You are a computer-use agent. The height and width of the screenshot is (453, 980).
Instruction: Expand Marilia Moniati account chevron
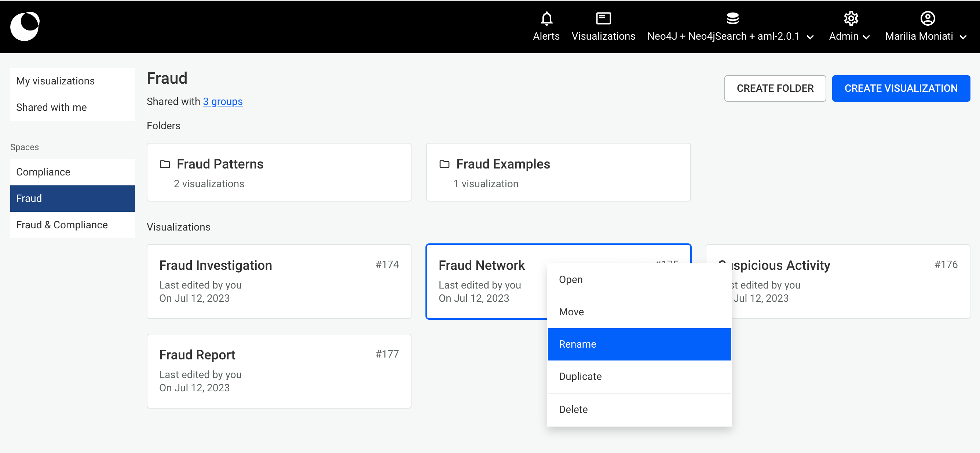963,37
